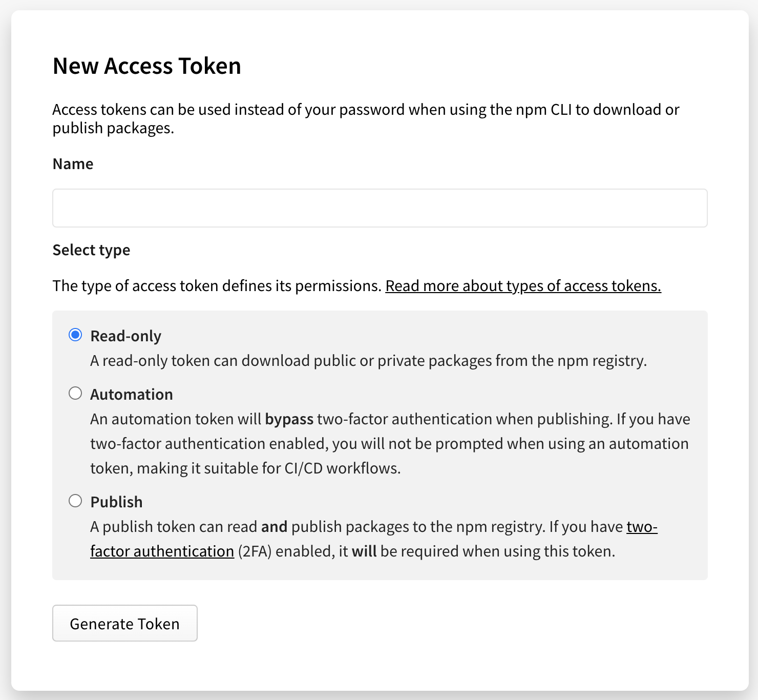
Task: Click the Generate Token button
Action: [x=124, y=623]
